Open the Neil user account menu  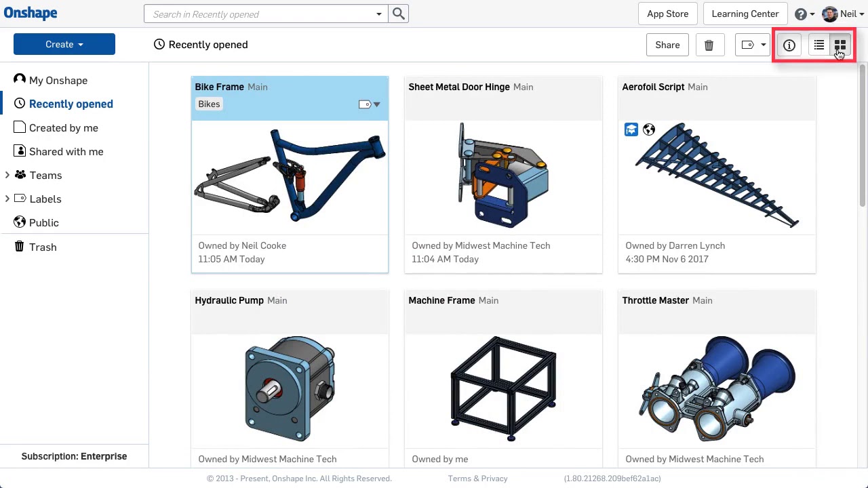point(843,14)
